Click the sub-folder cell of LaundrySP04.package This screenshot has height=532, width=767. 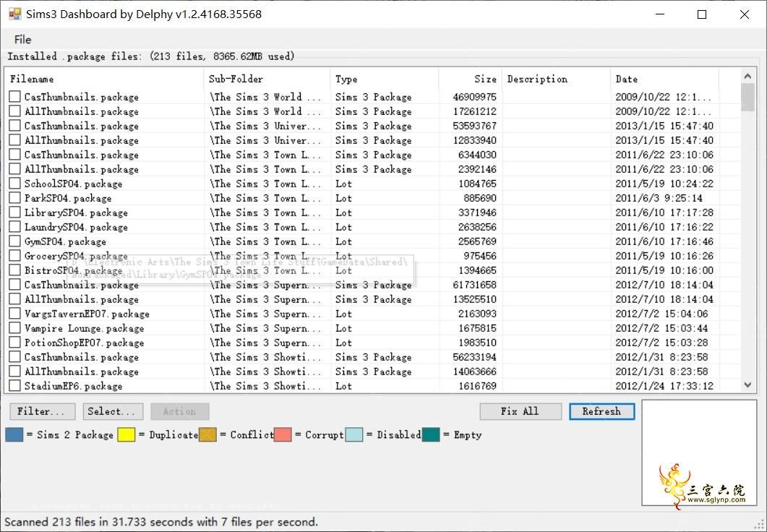[265, 227]
